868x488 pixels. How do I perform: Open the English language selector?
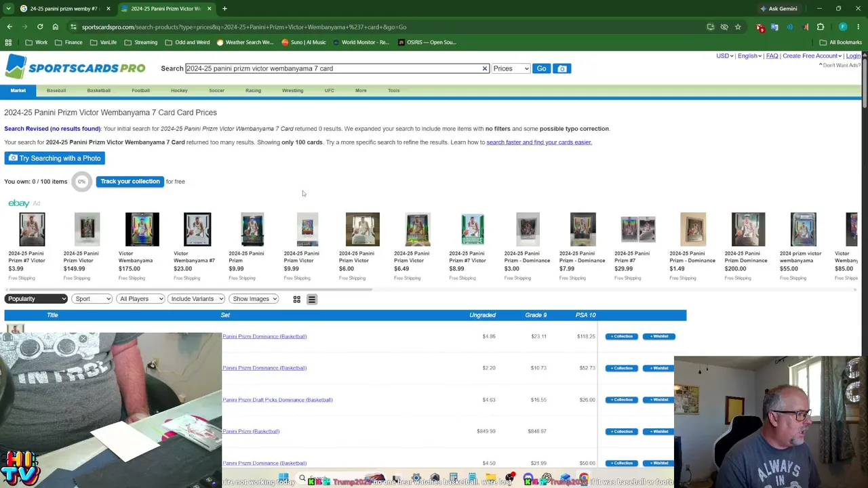click(749, 56)
